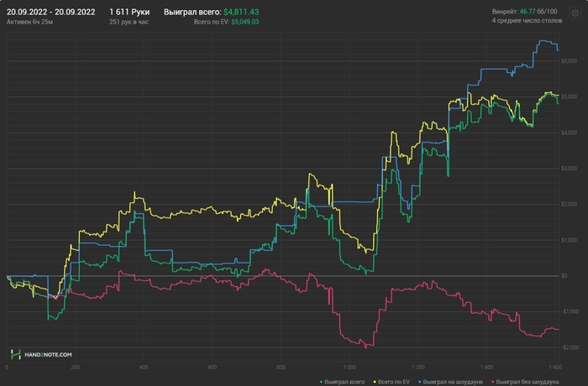Click the 1 400 x-axis label
This screenshot has width=588, height=386.
(486, 367)
